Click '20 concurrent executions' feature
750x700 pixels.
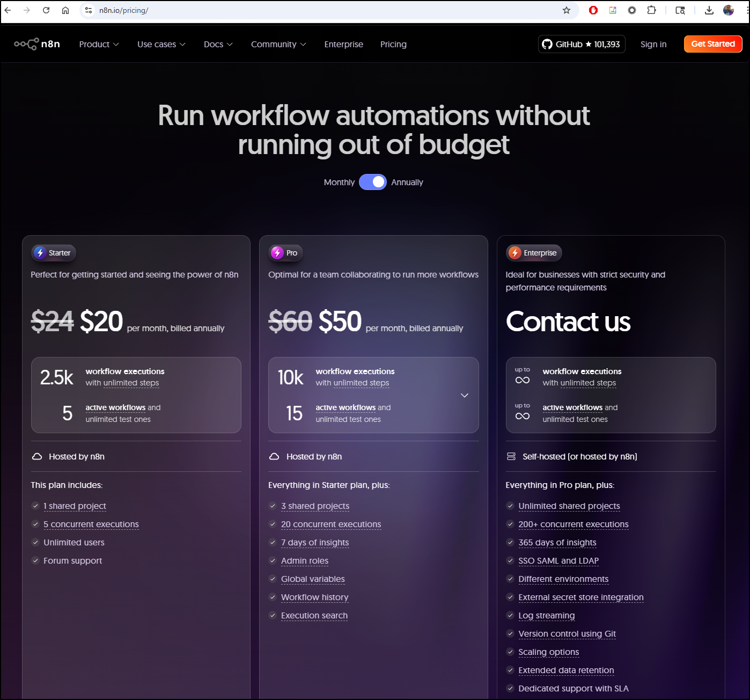[331, 524]
